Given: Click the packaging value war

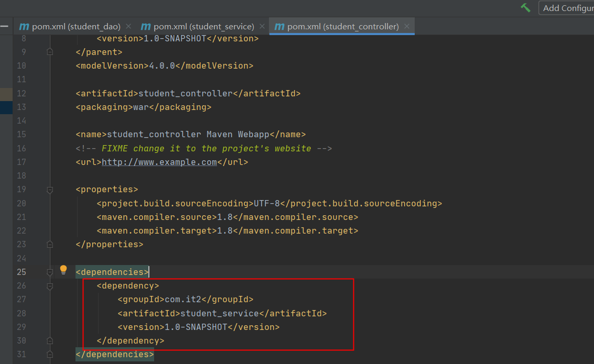Looking at the screenshot, I should coord(141,107).
